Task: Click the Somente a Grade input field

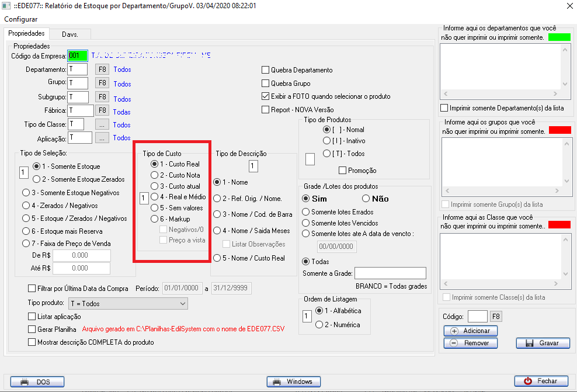Action: point(390,273)
